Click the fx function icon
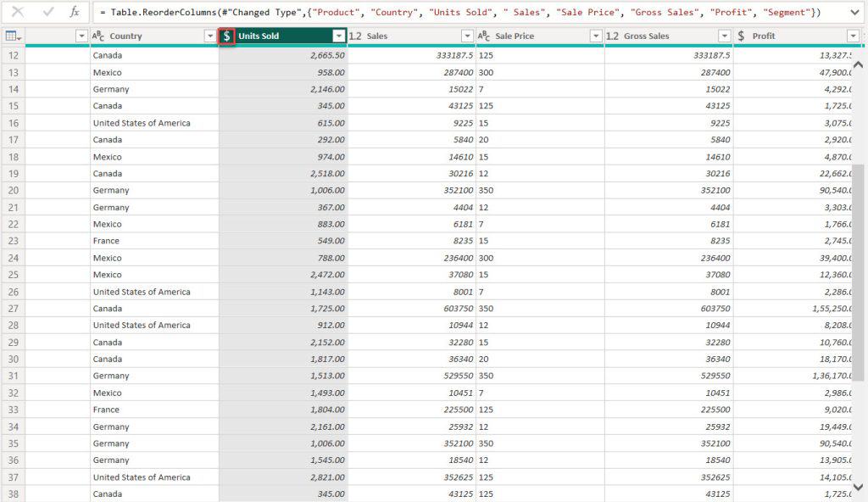The width and height of the screenshot is (868, 502). 75,12
